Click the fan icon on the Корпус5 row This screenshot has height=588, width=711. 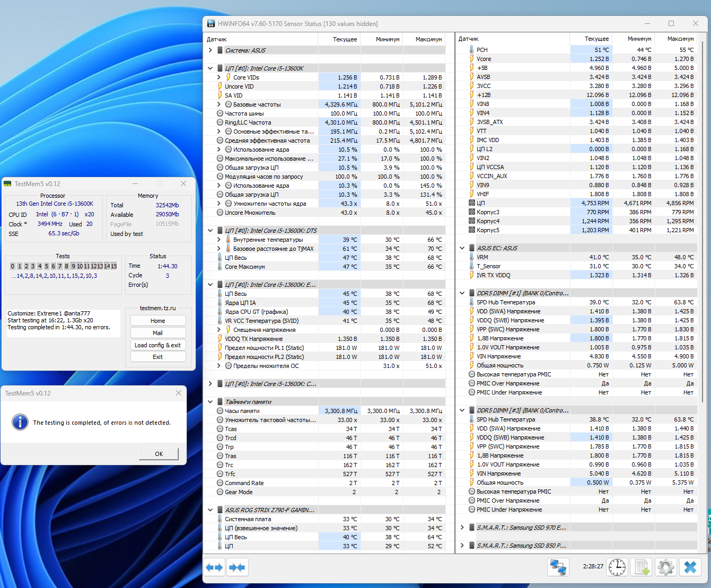click(x=472, y=230)
